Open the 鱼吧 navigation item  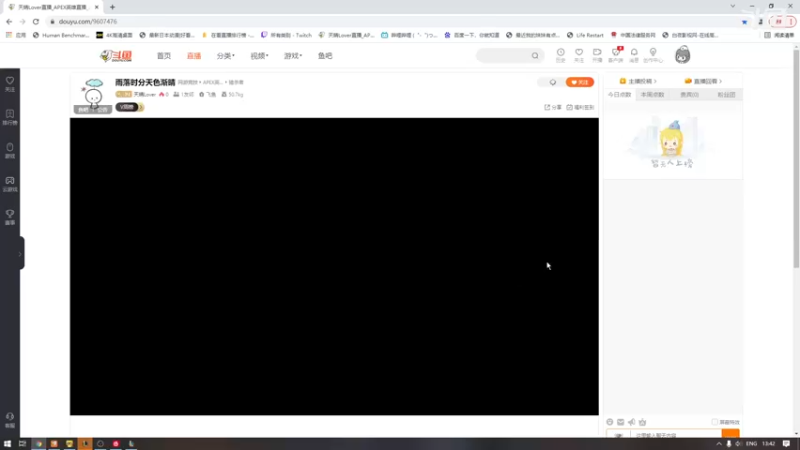(325, 56)
